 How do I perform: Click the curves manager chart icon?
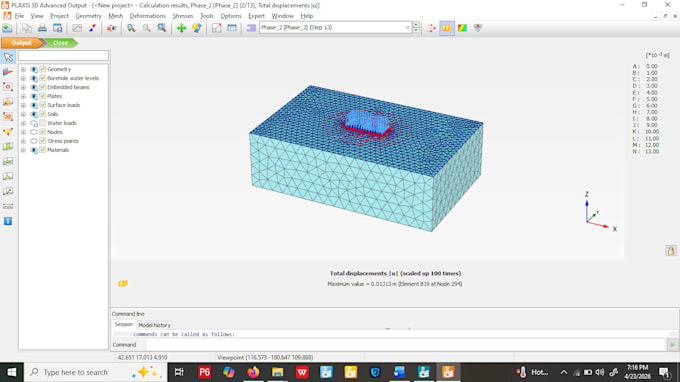pos(77,28)
